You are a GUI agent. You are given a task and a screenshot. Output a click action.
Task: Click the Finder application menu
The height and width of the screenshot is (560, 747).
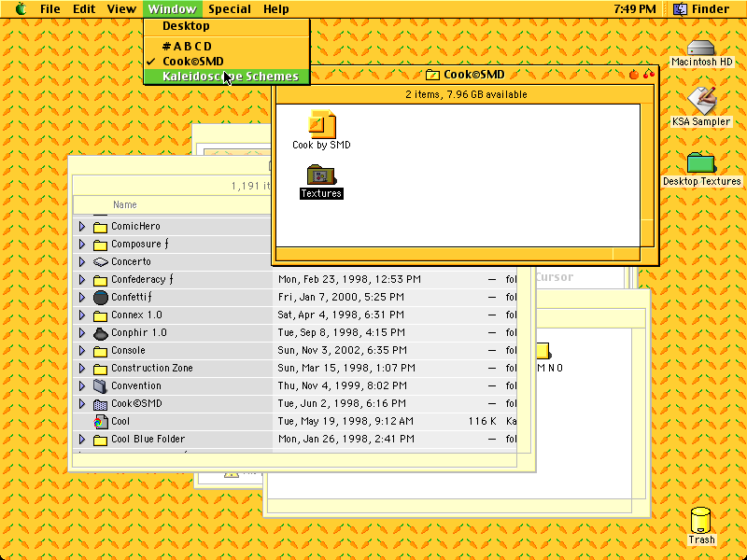[x=701, y=9]
